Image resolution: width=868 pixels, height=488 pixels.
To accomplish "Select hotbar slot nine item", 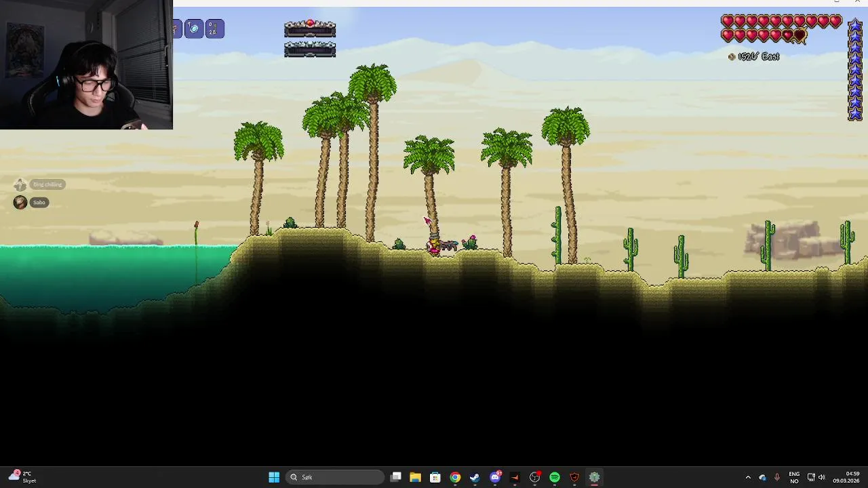I will tap(194, 28).
